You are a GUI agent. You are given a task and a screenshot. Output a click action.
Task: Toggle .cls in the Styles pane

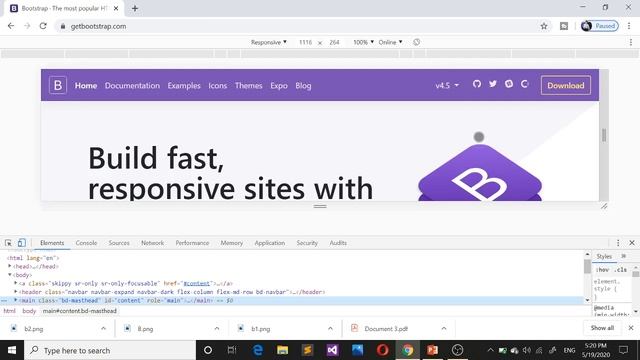click(x=620, y=270)
